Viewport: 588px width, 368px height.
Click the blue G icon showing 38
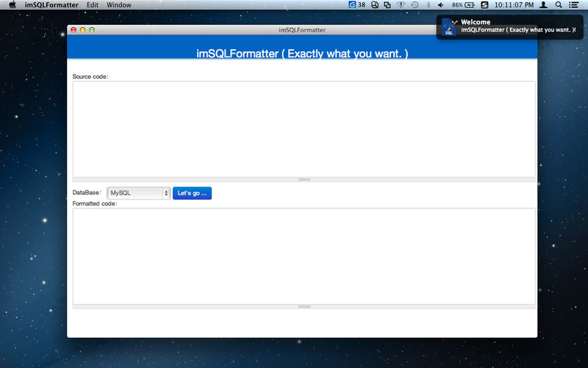[356, 5]
